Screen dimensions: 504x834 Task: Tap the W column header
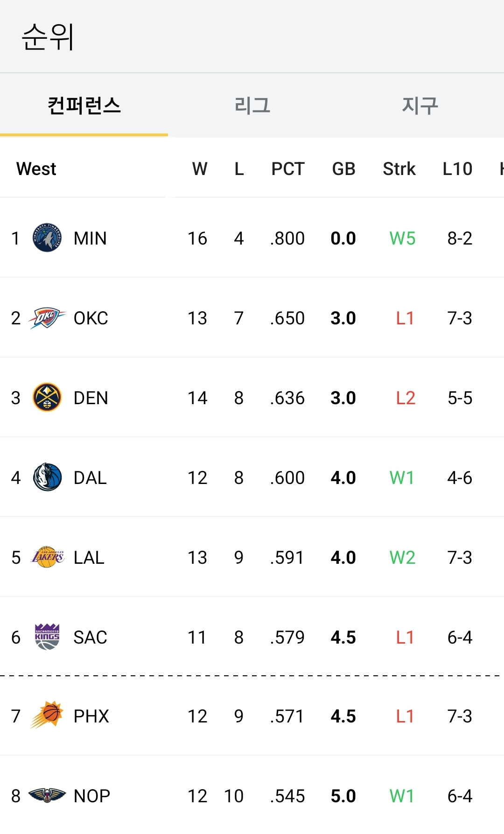tap(200, 169)
